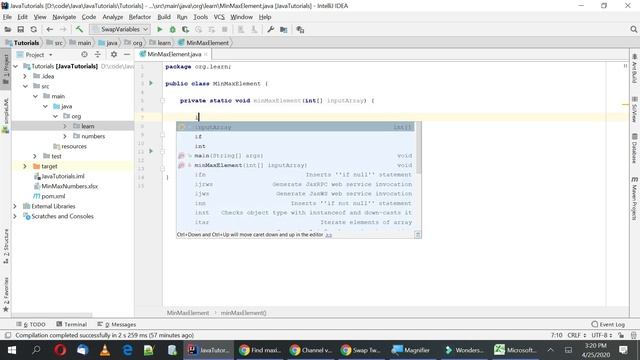The width and height of the screenshot is (640, 360).
Task: Hide Project panel with minus icon
Action: [127, 54]
